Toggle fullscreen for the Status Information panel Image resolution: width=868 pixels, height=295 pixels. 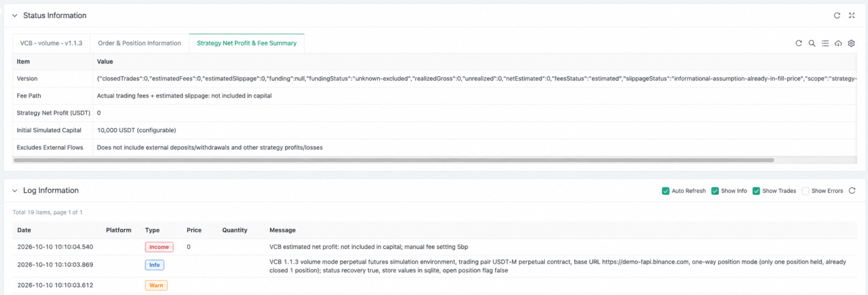(x=852, y=15)
